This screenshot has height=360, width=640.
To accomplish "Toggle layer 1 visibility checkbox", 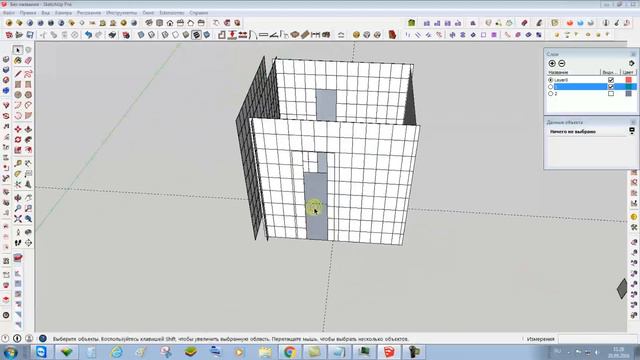I will click(x=611, y=87).
